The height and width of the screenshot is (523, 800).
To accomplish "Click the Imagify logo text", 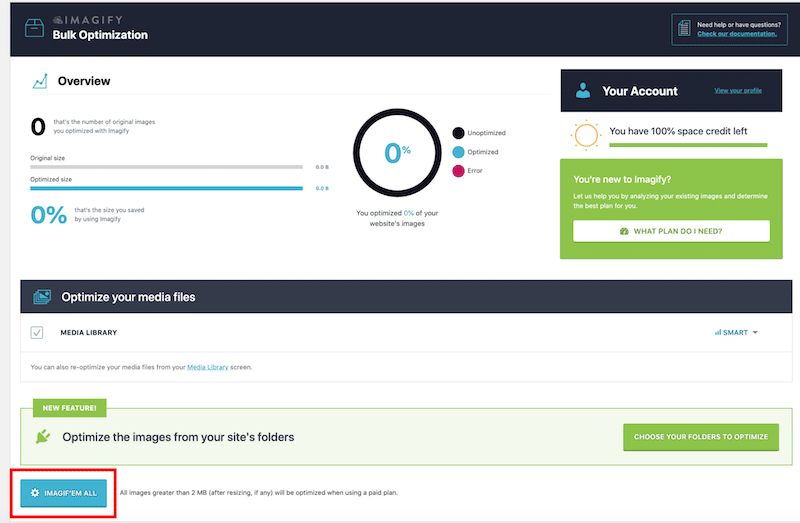I will coord(88,20).
